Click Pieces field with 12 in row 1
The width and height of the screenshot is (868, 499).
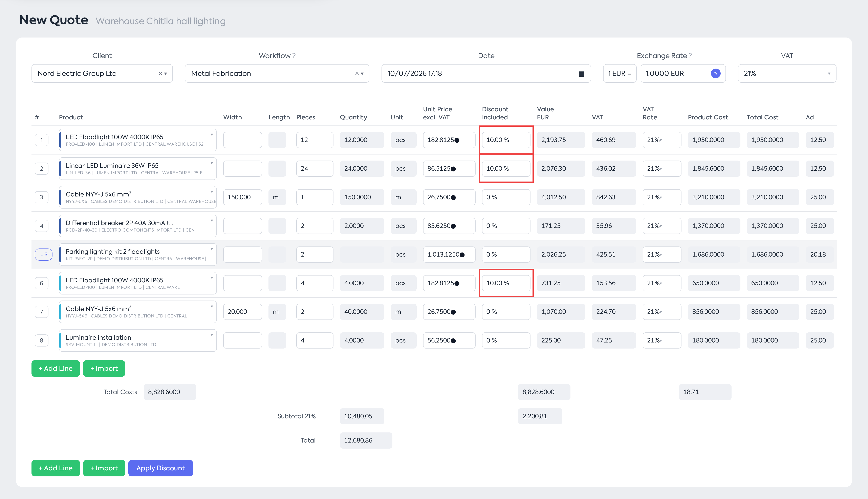tap(314, 140)
